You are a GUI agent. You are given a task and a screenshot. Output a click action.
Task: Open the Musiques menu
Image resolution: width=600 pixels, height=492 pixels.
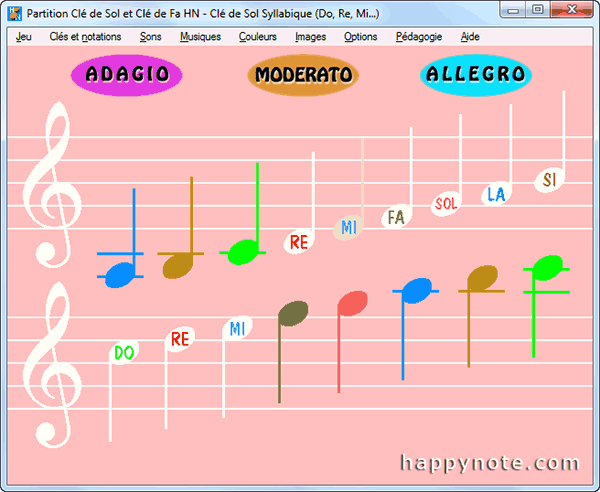point(201,37)
